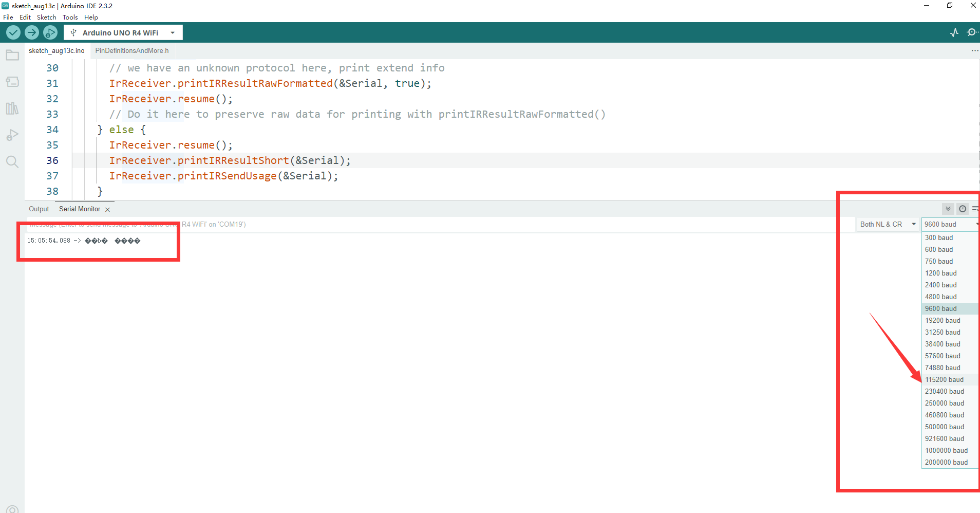Pick 4800 baud in dropdown list
This screenshot has width=980, height=513.
950,297
